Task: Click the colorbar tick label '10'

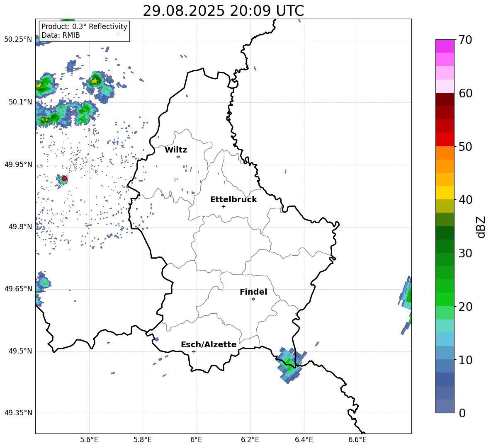Action: coord(465,360)
